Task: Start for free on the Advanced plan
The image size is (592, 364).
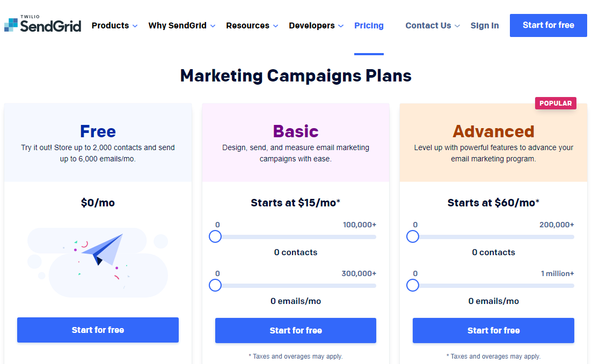Action: click(493, 330)
